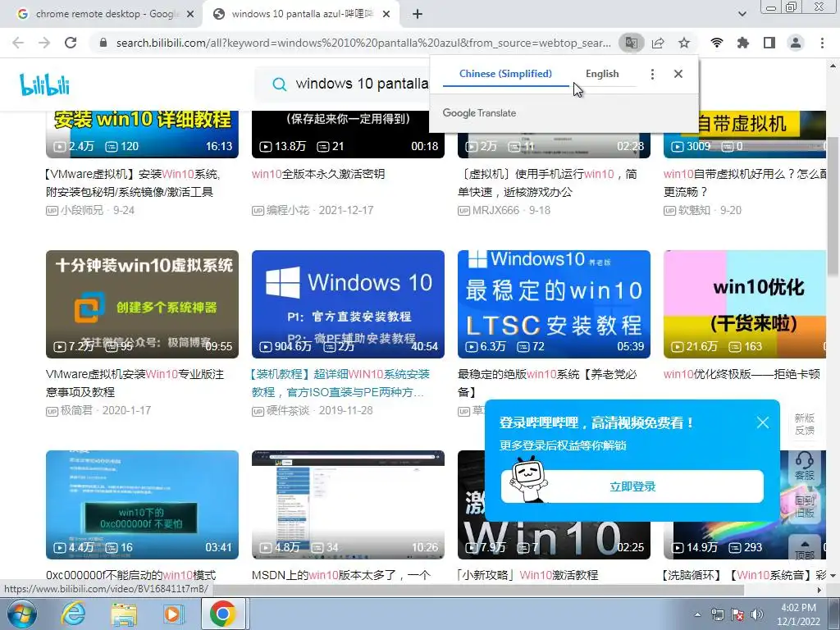Open the Windows Start menu
The height and width of the screenshot is (630, 840).
21,614
